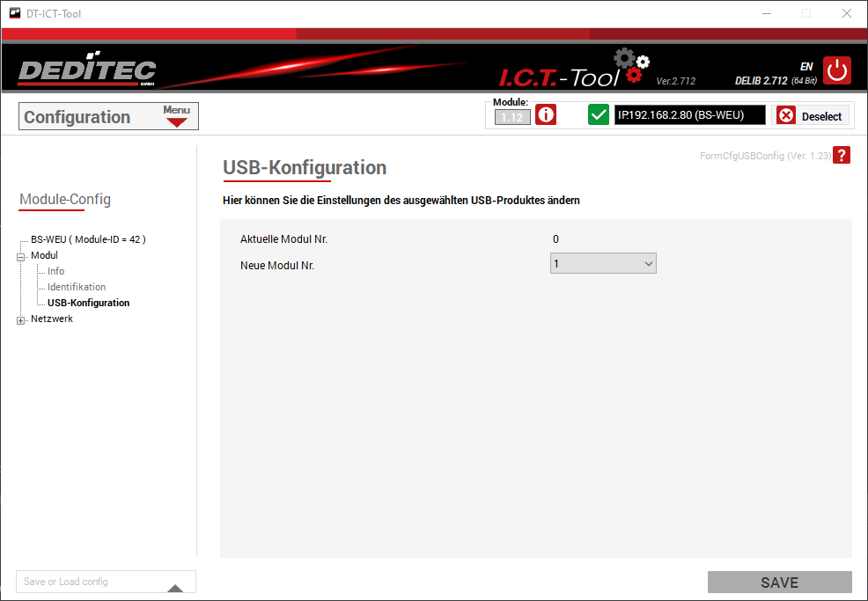Click the red X on Deselect
Viewport: 868px width, 601px height.
[786, 116]
